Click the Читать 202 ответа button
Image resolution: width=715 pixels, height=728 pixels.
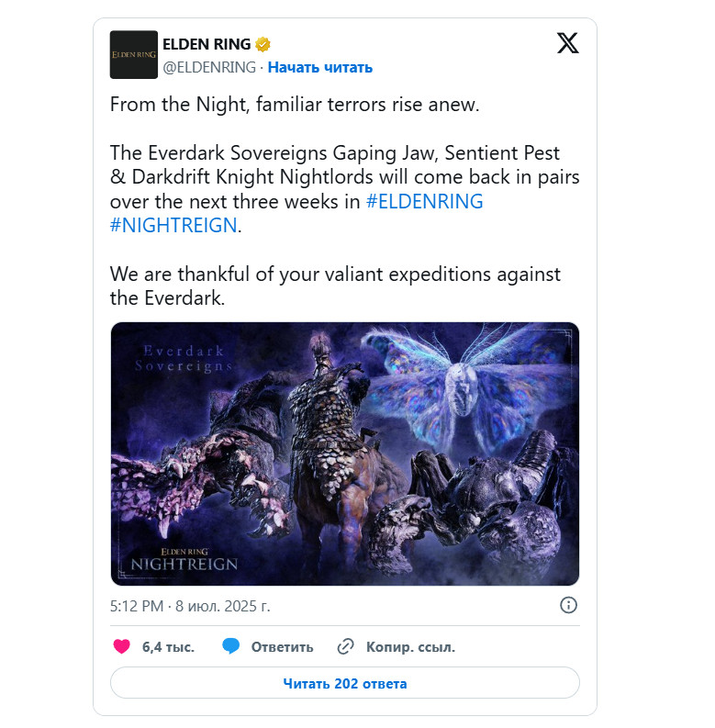click(345, 683)
